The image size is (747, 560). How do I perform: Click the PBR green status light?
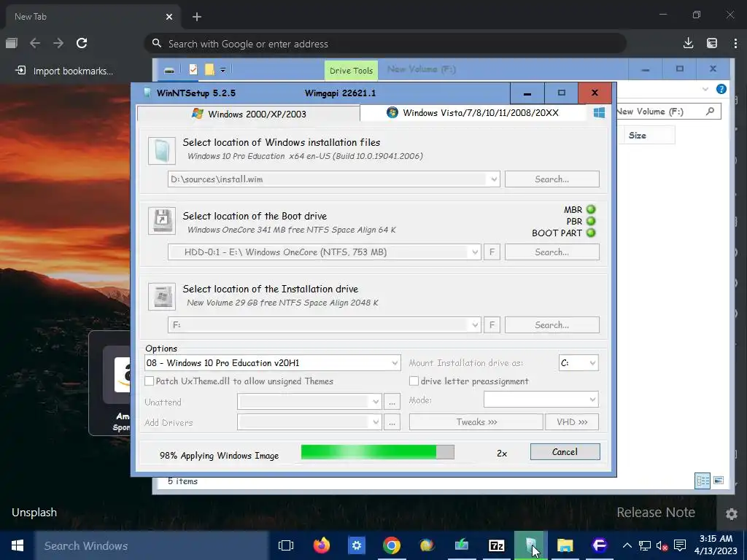click(591, 221)
